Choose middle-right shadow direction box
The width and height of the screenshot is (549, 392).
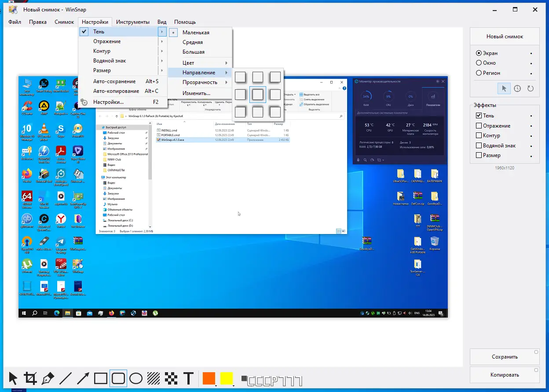(275, 95)
